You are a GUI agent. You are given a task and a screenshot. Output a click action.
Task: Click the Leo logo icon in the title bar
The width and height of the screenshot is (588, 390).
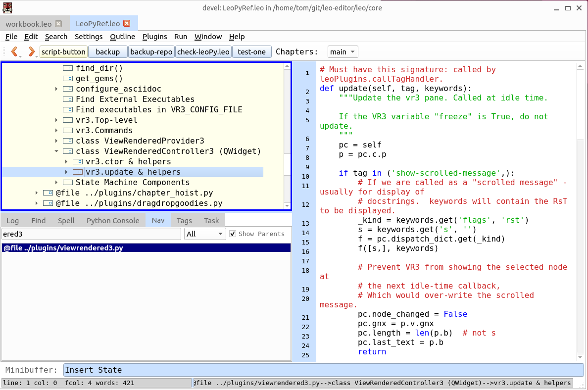coord(7,8)
